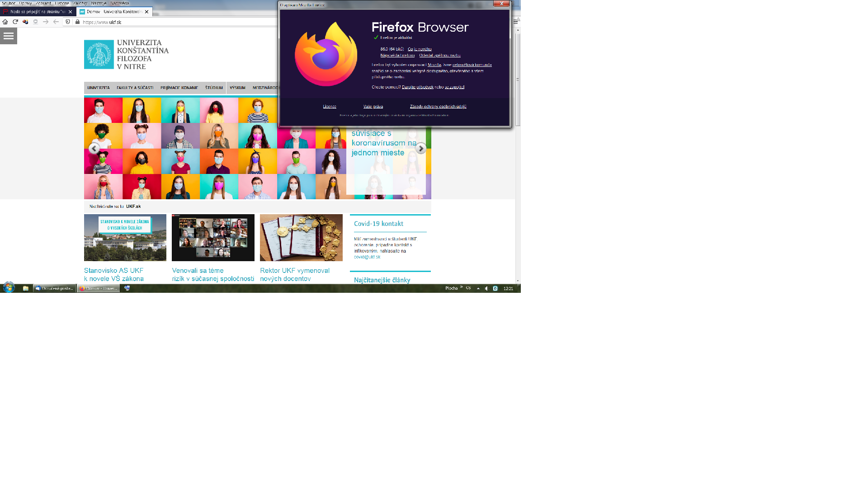Open the Záložky menu
The width and height of the screenshot is (868, 488).
click(80, 3)
